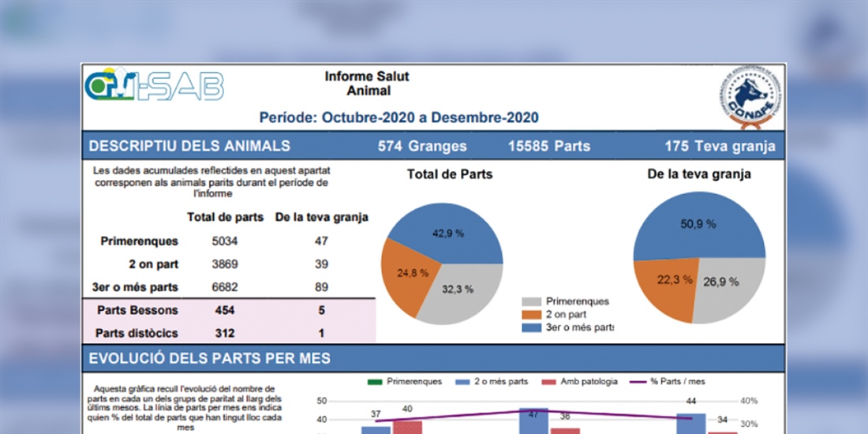Click the value 6682 in table
This screenshot has height=434, width=868.
(225, 287)
